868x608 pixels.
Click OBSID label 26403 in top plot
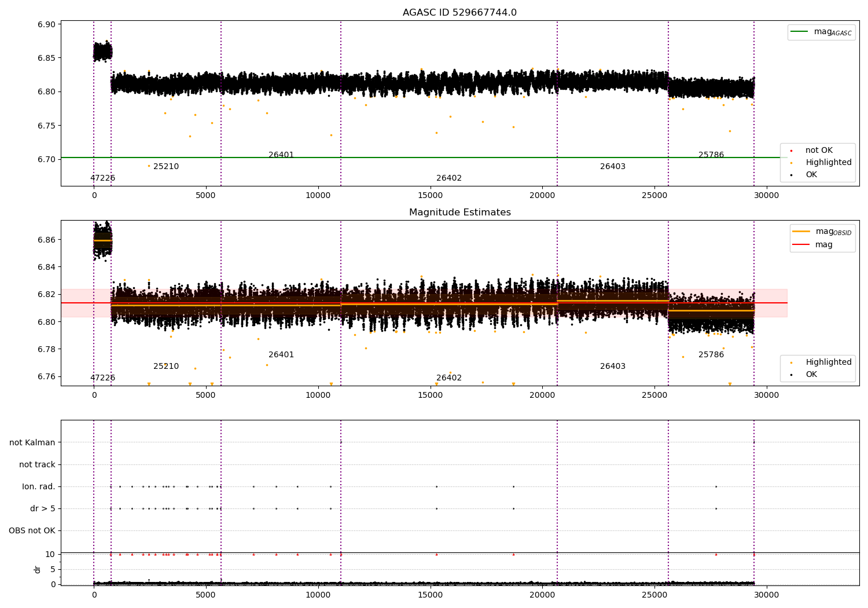pyautogui.click(x=613, y=167)
